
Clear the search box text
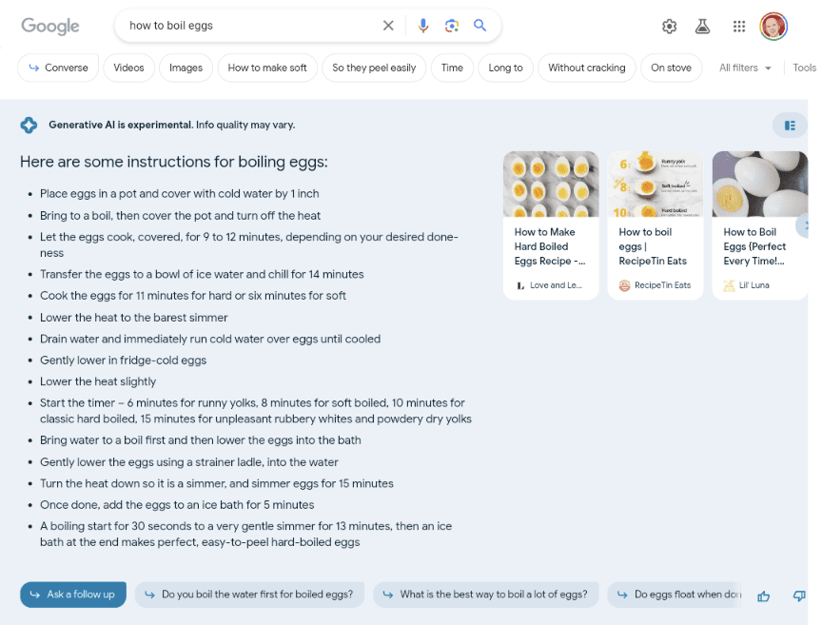tap(388, 26)
